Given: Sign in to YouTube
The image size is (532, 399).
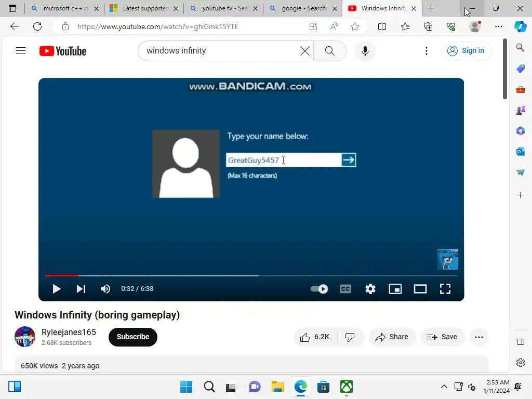Looking at the screenshot, I should [466, 51].
